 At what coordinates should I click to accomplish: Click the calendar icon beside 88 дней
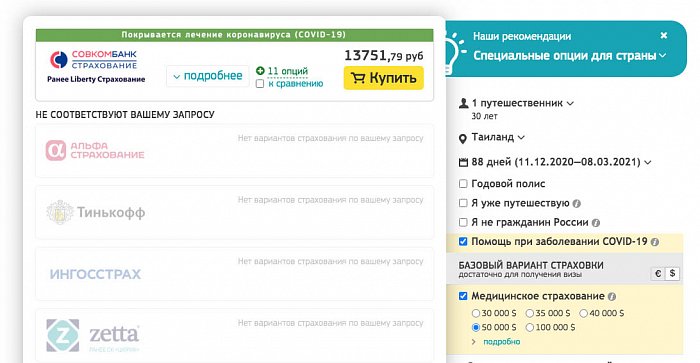click(463, 163)
